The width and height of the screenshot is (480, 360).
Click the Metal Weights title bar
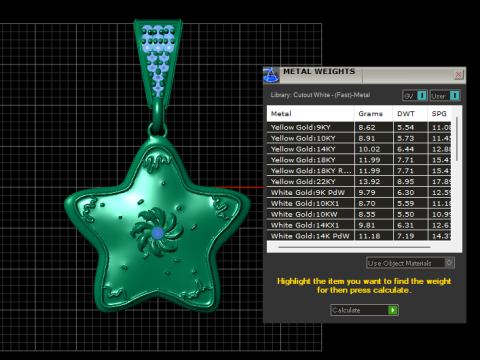point(364,75)
